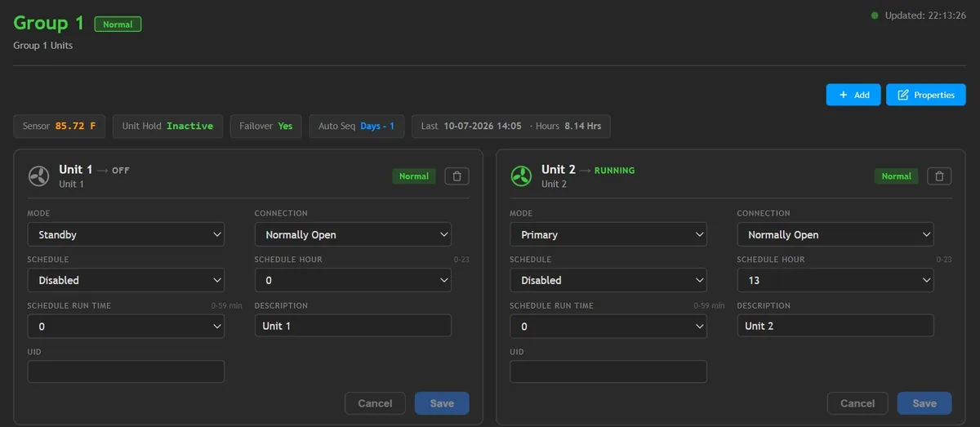The image size is (980, 427).
Task: Click the Normal badge beside Group 1
Action: [118, 24]
